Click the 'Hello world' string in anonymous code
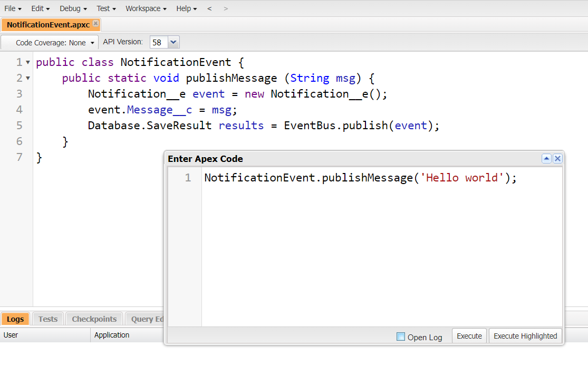Image resolution: width=588 pixels, height=365 pixels. [x=462, y=177]
